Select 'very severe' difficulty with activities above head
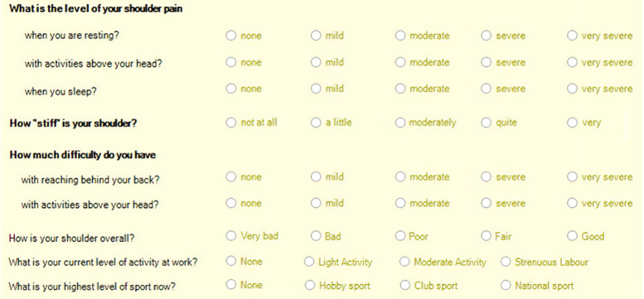644x299 pixels. click(572, 203)
